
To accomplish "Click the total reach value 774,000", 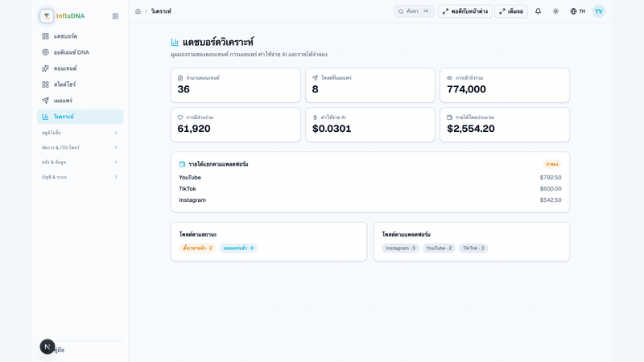I will [x=466, y=89].
